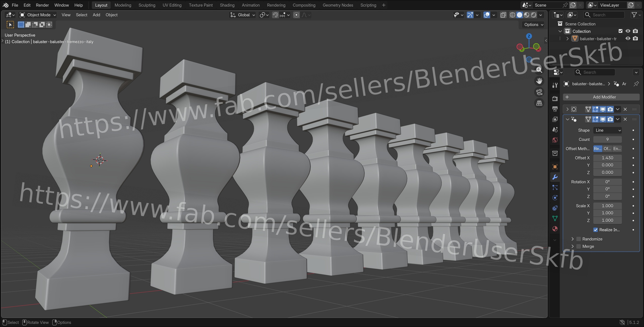The image size is (644, 327).
Task: Expand the baluster object in outliner
Action: [567, 39]
